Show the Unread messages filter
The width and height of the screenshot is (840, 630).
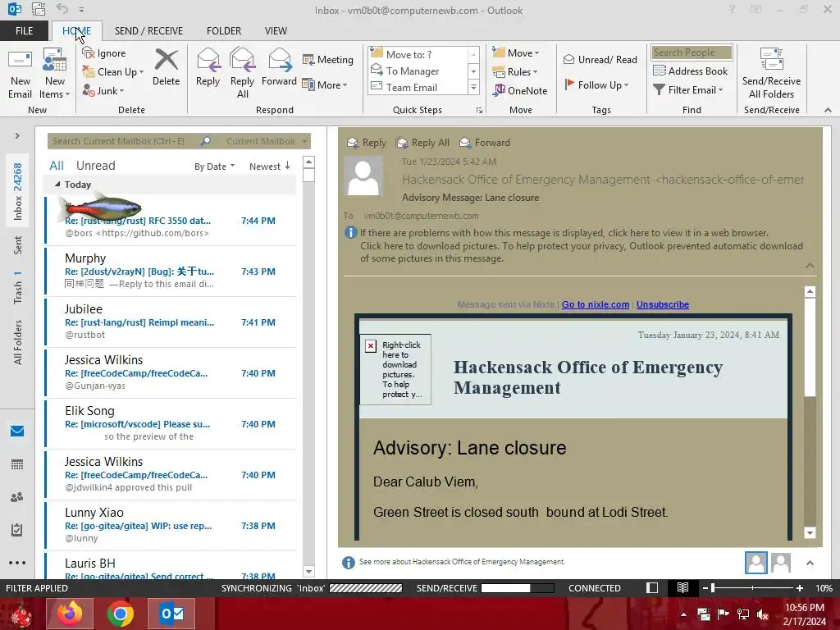[95, 166]
